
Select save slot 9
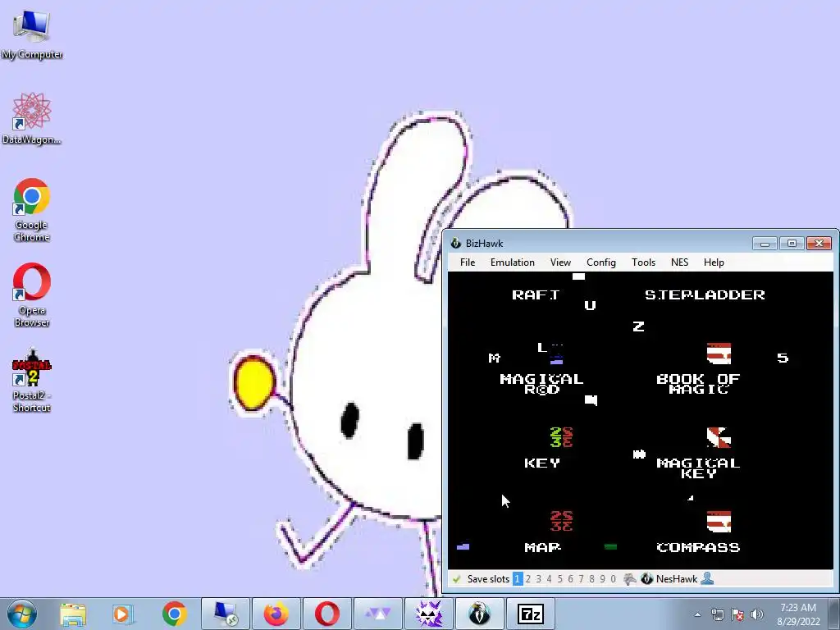[x=603, y=578]
